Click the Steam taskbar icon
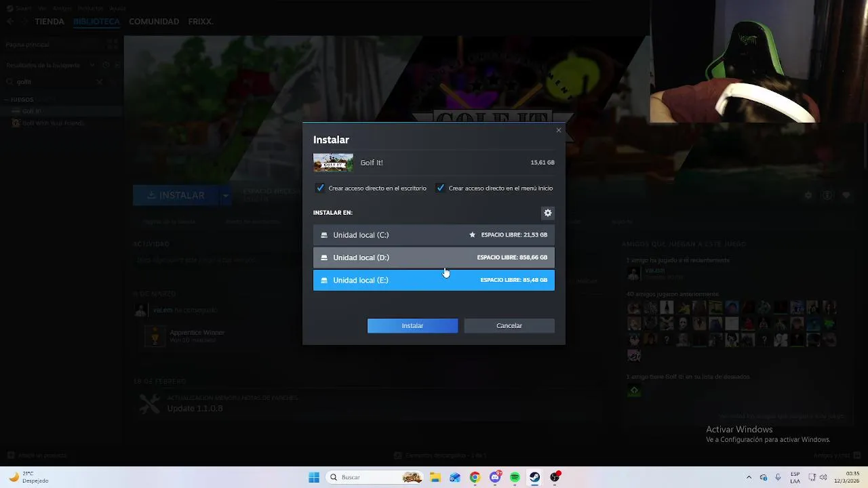The image size is (868, 488). [x=534, y=477]
